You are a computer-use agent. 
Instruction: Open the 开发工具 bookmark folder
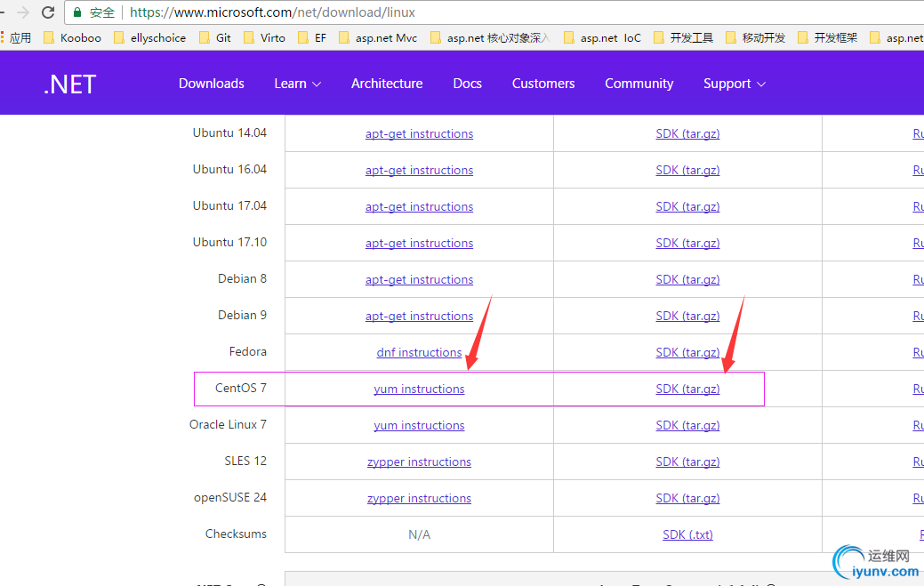coord(684,37)
